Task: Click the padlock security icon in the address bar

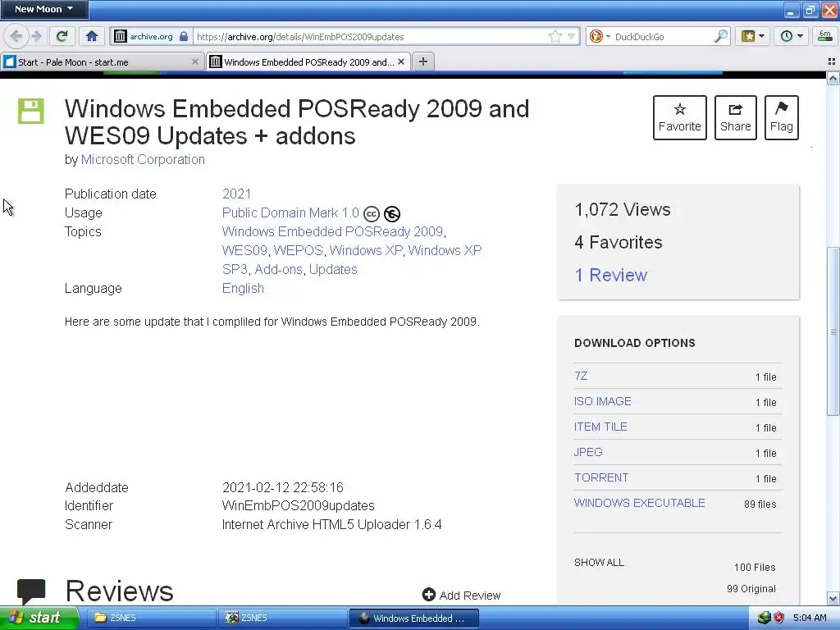Action: tap(184, 36)
